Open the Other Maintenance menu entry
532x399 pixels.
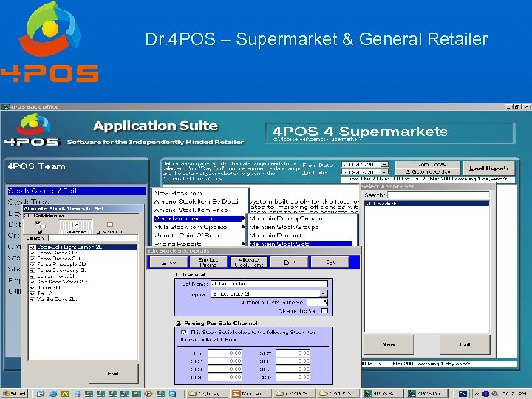[x=199, y=219]
